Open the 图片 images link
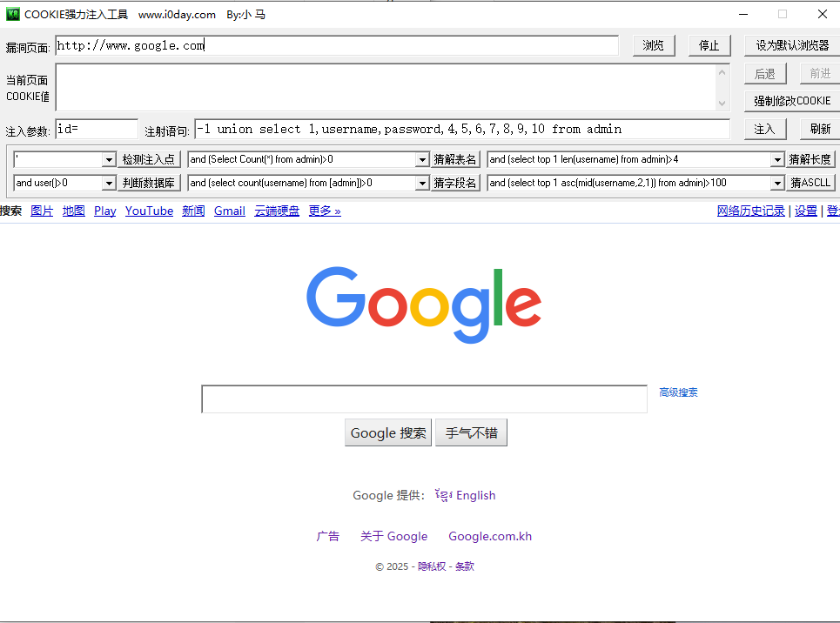The width and height of the screenshot is (840, 623). click(42, 211)
